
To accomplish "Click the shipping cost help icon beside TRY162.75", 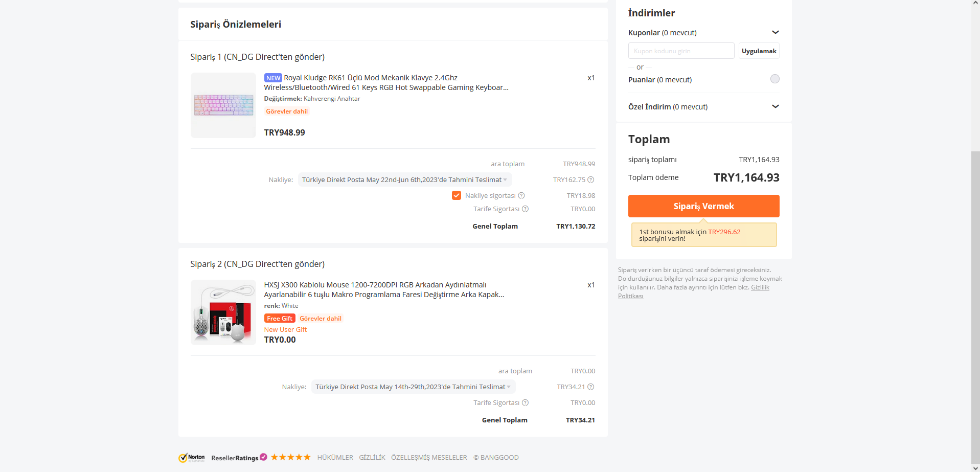I will [x=591, y=179].
